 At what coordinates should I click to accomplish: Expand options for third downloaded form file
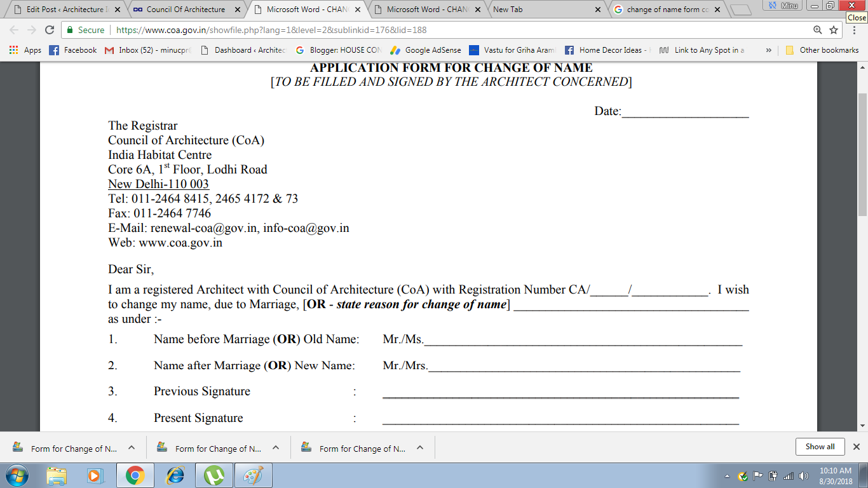point(420,447)
